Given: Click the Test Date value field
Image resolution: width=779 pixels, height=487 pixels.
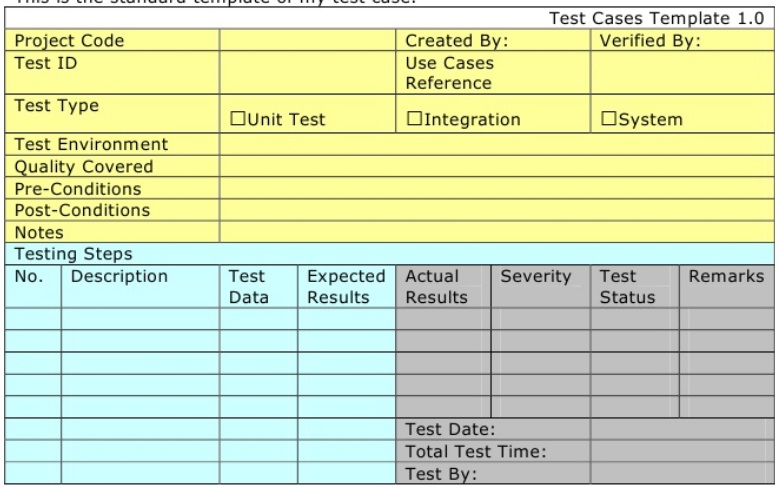Looking at the screenshot, I should (682, 429).
